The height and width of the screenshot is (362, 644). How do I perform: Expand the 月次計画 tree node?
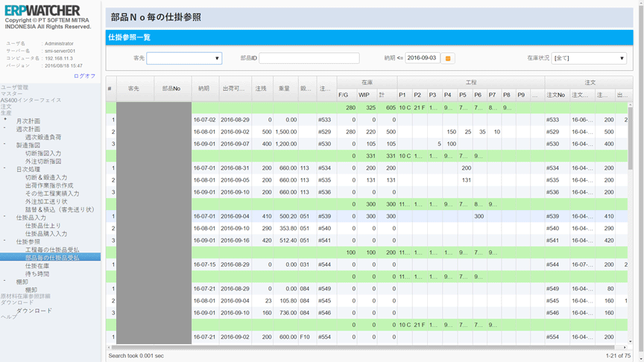(5, 119)
